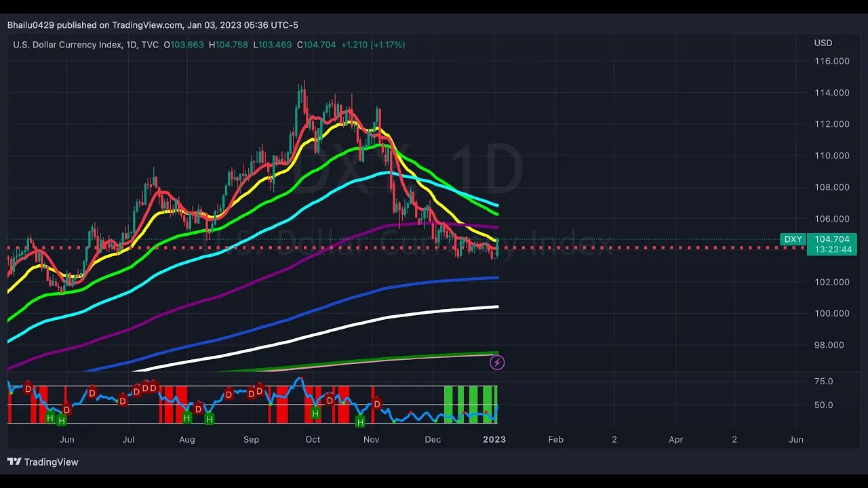Click the 75.0 indicator axis label

click(x=823, y=382)
